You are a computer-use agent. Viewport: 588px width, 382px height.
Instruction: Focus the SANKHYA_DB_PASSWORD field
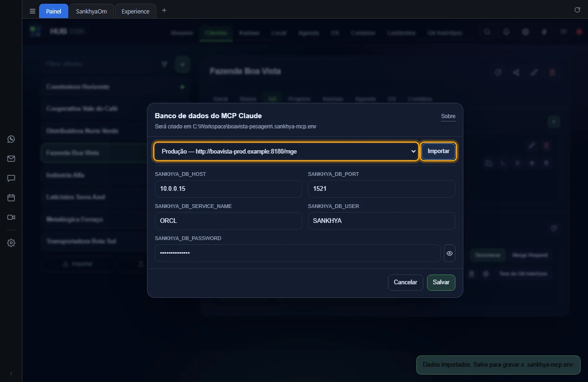298,253
